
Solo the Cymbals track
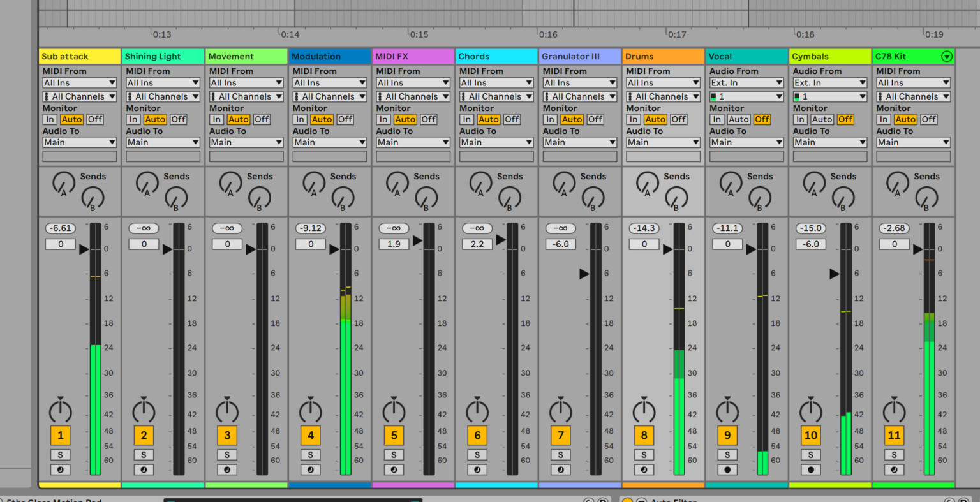coord(810,454)
